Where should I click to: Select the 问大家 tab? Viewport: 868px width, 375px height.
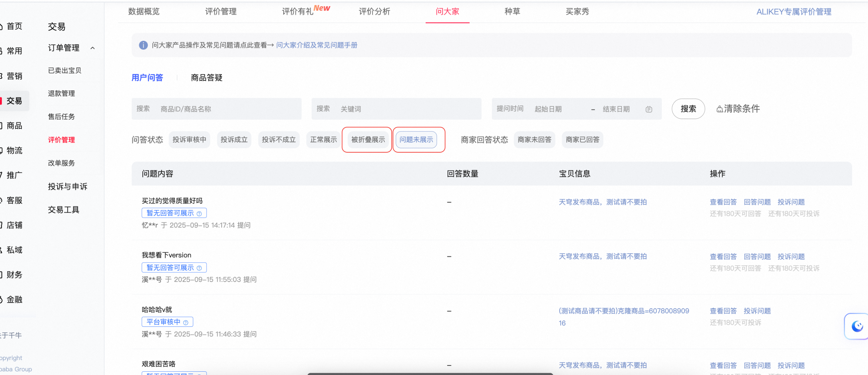pos(448,12)
